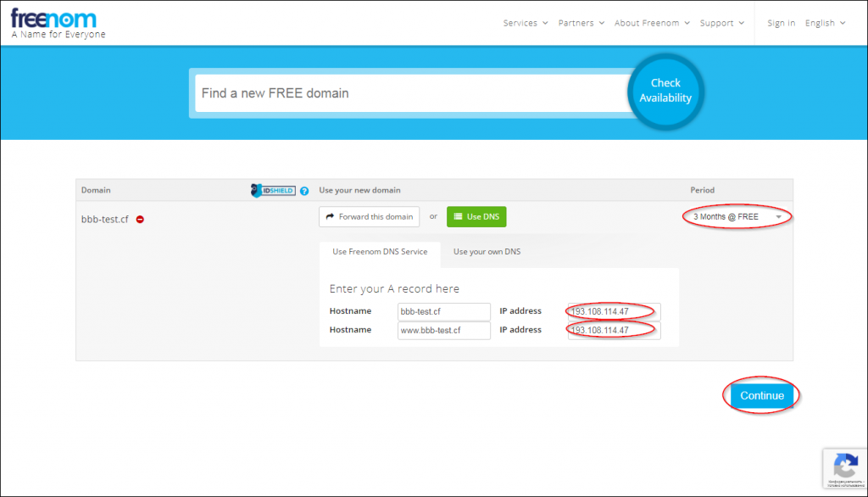868x497 pixels.
Task: Open the IDShield help question mark
Action: click(304, 191)
